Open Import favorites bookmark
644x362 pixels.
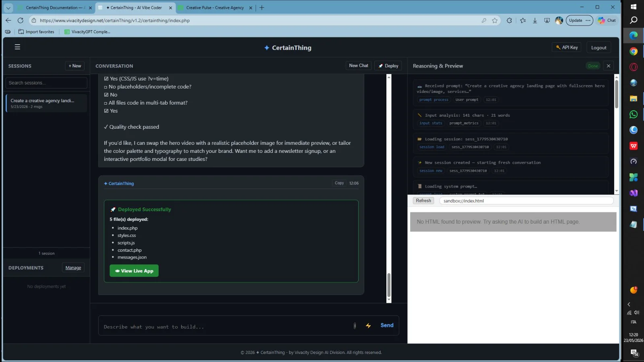(36, 32)
